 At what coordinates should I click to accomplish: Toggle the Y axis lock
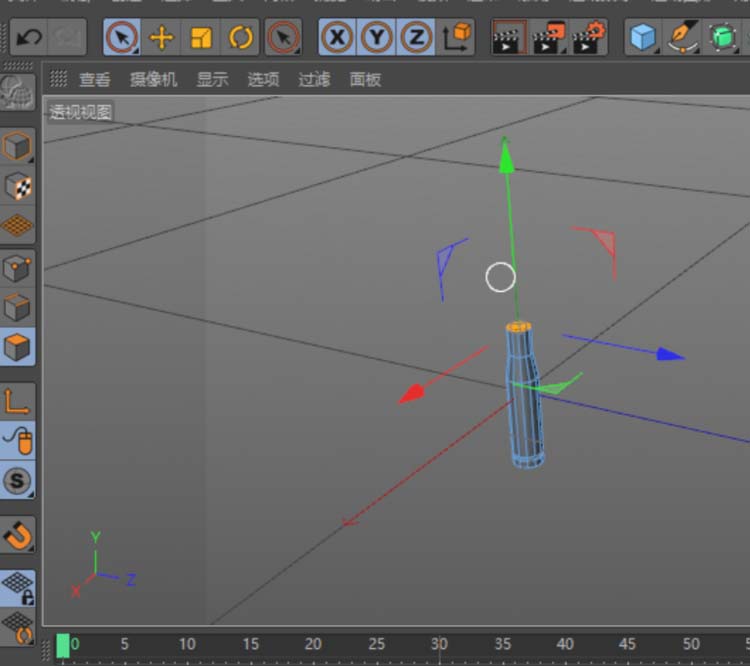click(377, 38)
